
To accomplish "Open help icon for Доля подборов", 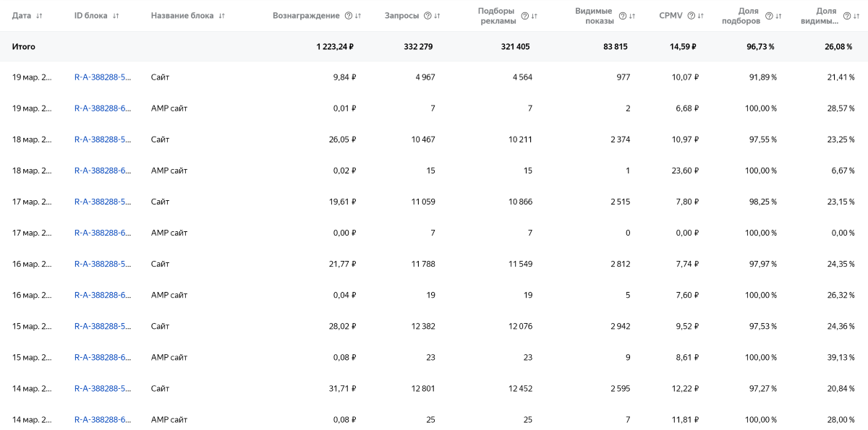I will coord(769,16).
